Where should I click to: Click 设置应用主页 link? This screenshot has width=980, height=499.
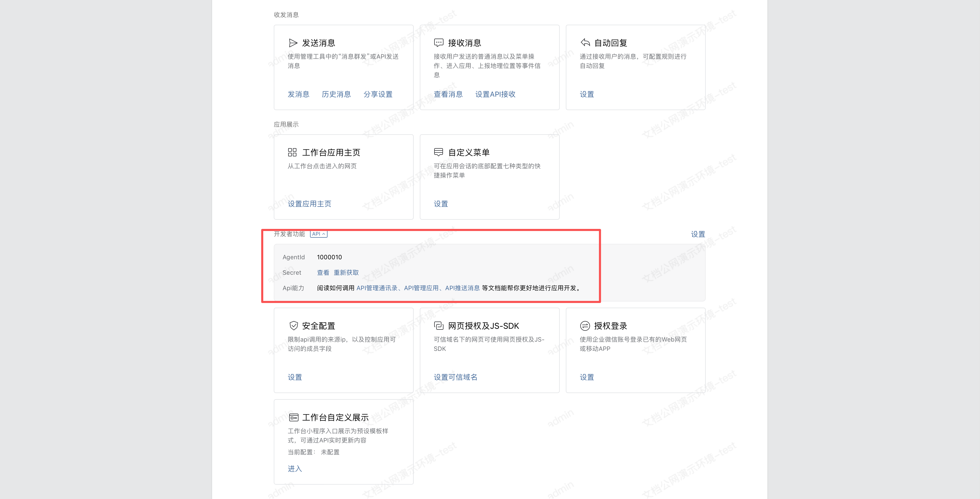[x=309, y=204]
